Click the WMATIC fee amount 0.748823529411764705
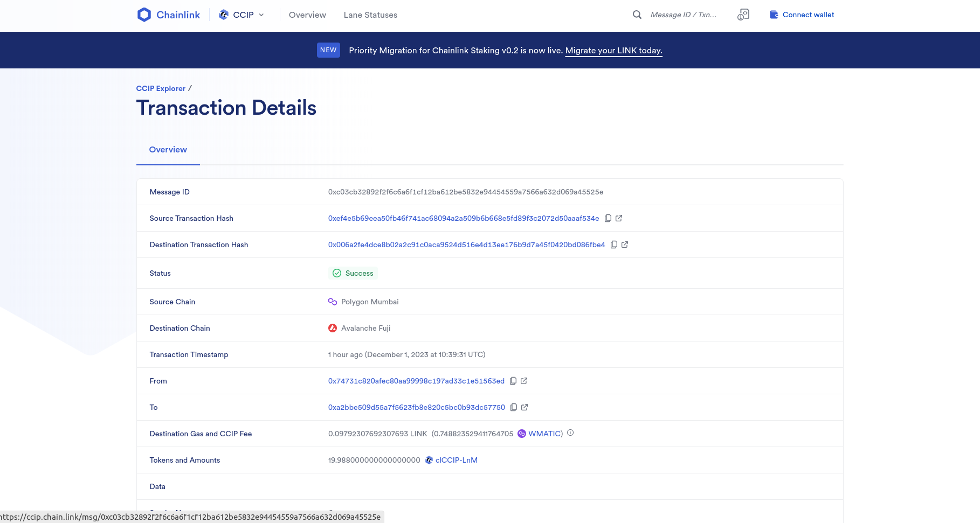 474,434
